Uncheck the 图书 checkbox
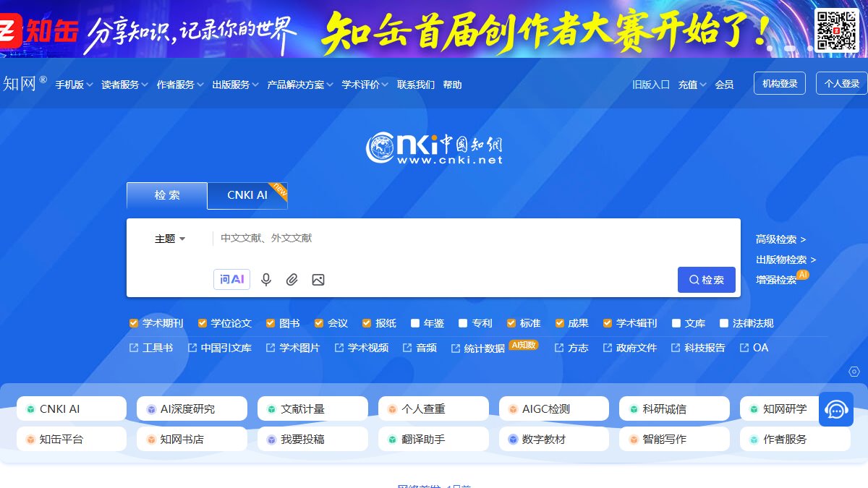868x488 pixels. [x=271, y=323]
